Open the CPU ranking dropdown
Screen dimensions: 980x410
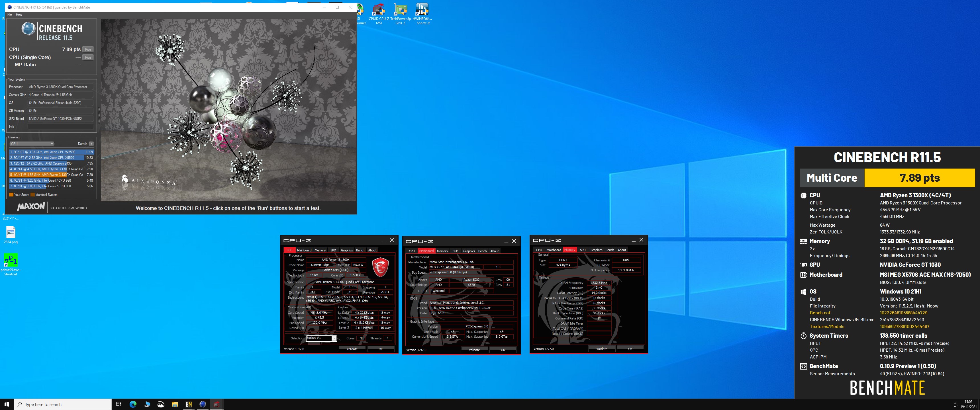pyautogui.click(x=32, y=144)
